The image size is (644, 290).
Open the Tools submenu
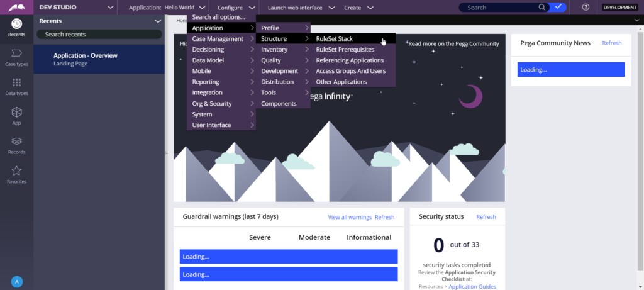(x=283, y=92)
